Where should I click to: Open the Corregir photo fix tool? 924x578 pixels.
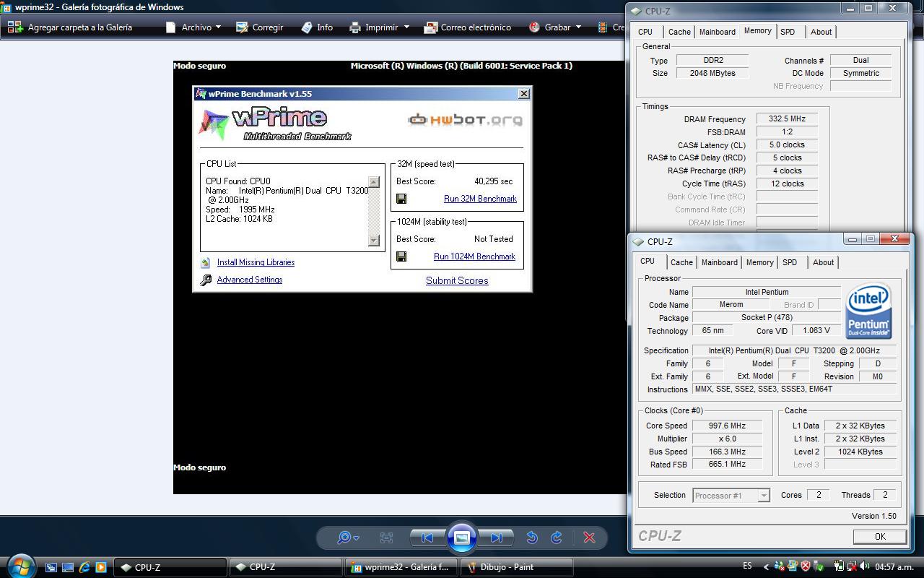tap(259, 27)
